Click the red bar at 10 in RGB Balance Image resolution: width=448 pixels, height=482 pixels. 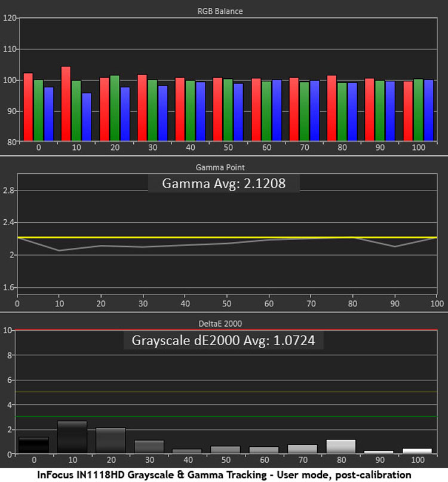click(x=66, y=104)
